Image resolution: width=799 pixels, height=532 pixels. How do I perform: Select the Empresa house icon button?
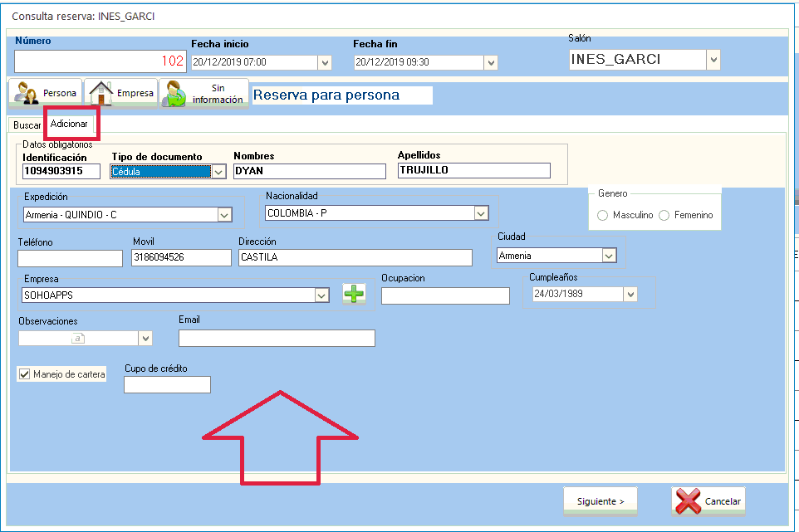click(122, 94)
